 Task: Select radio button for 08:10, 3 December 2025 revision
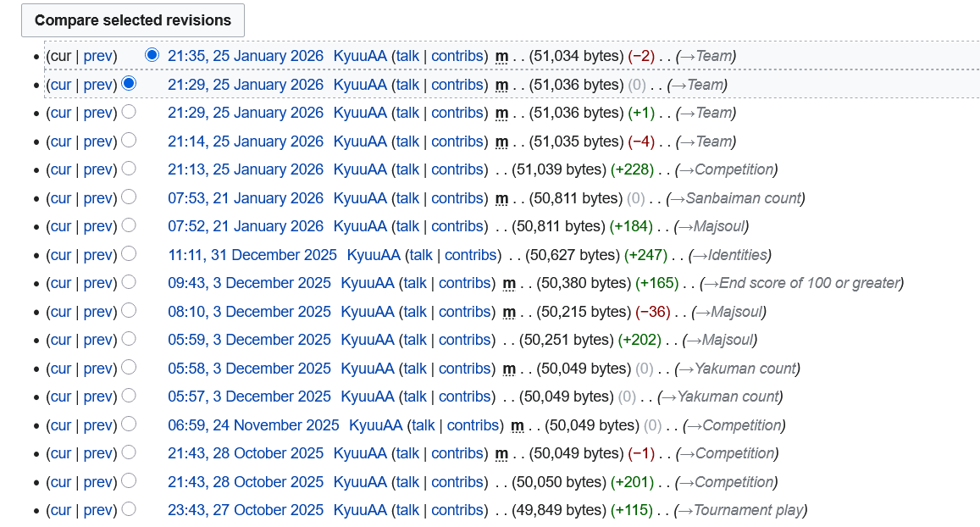click(x=129, y=310)
